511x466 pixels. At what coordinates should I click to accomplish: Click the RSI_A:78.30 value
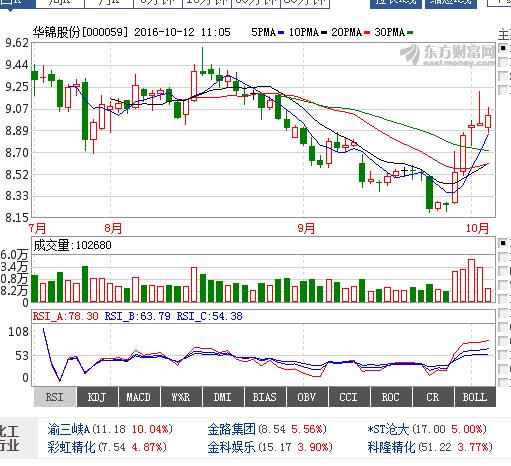point(66,316)
